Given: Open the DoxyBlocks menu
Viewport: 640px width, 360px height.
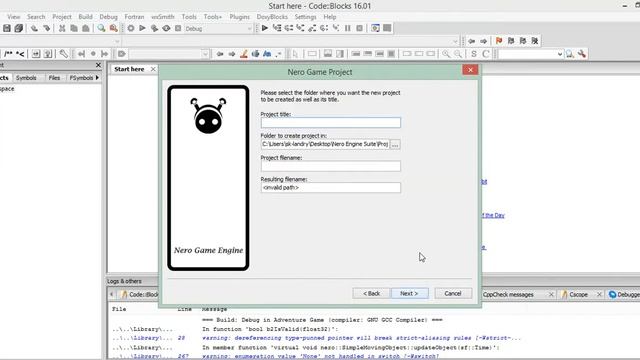Looking at the screenshot, I should (272, 17).
